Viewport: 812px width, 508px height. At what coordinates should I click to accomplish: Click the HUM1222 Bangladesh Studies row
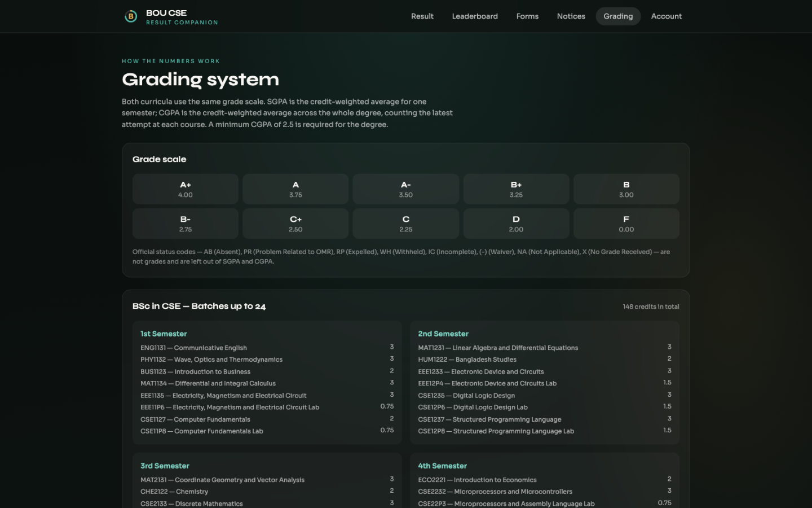pos(545,360)
